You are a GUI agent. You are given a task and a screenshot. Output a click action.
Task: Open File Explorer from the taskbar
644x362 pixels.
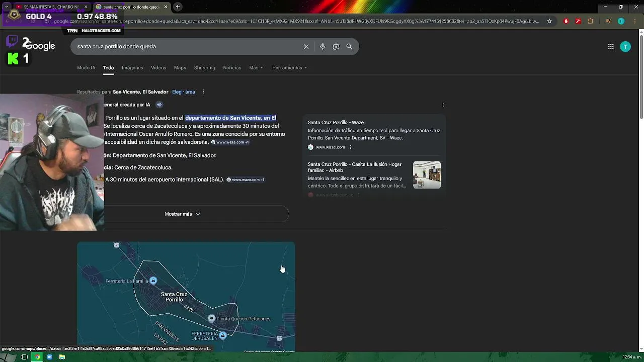click(62, 357)
